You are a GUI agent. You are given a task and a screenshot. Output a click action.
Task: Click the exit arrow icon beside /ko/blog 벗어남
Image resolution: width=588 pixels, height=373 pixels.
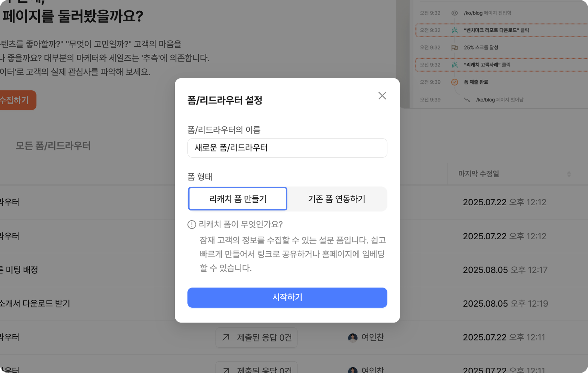coord(467,100)
